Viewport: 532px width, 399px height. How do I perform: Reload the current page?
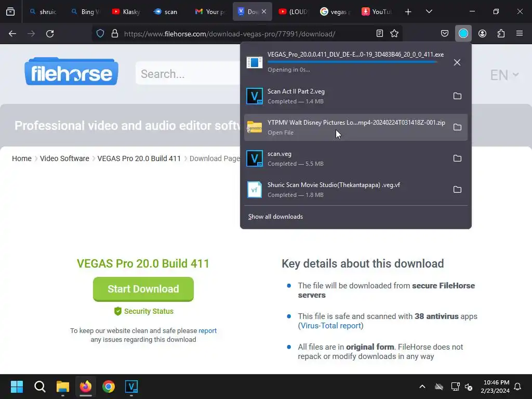pos(50,34)
